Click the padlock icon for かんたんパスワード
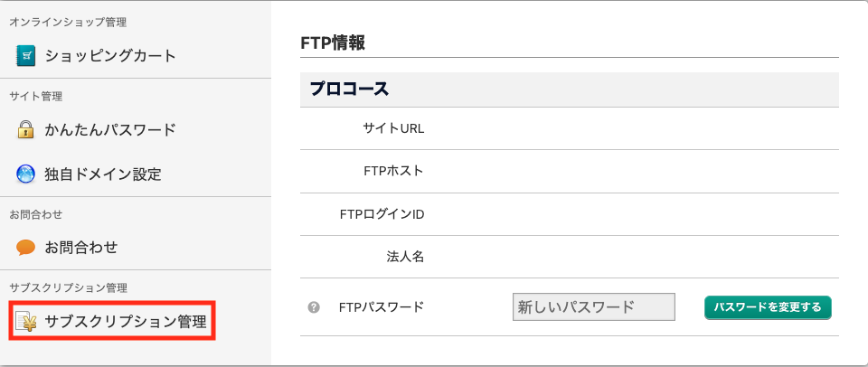Viewport: 868px width, 367px height. (25, 129)
